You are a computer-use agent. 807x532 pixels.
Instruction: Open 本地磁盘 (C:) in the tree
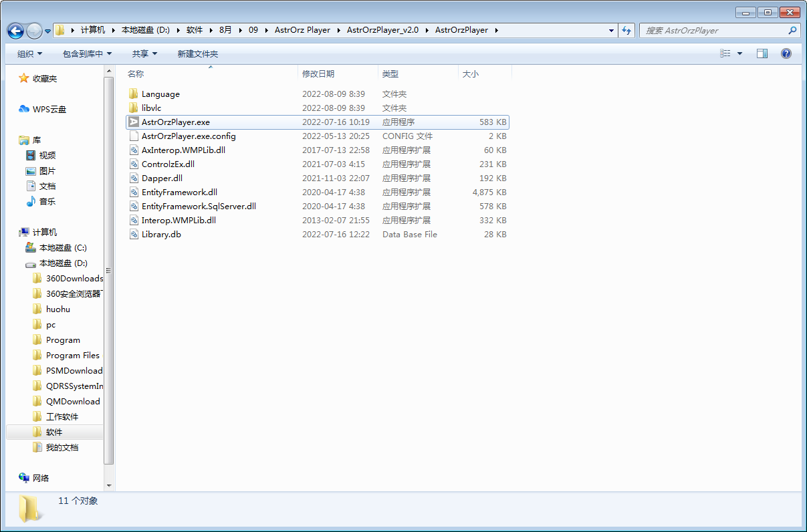(x=63, y=248)
